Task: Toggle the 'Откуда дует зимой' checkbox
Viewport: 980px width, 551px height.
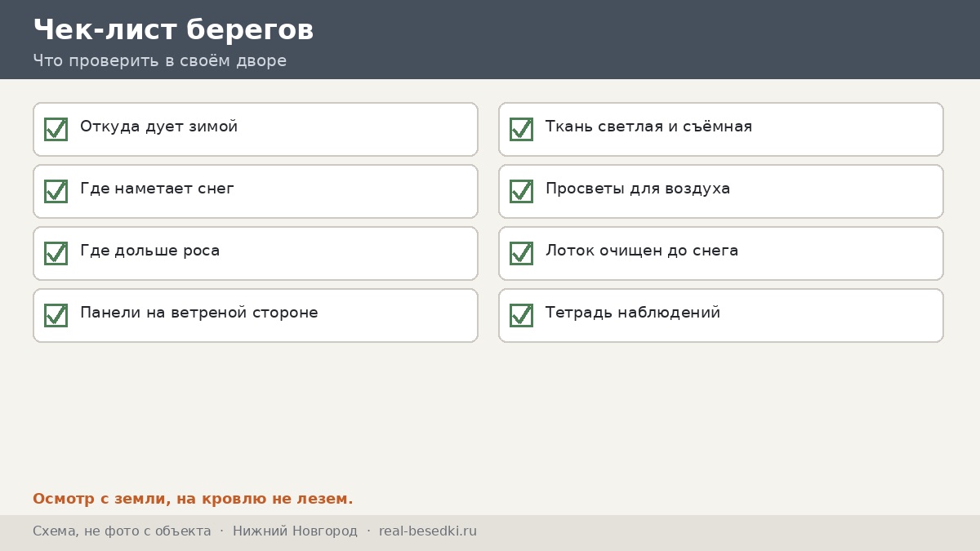Action: 56,129
